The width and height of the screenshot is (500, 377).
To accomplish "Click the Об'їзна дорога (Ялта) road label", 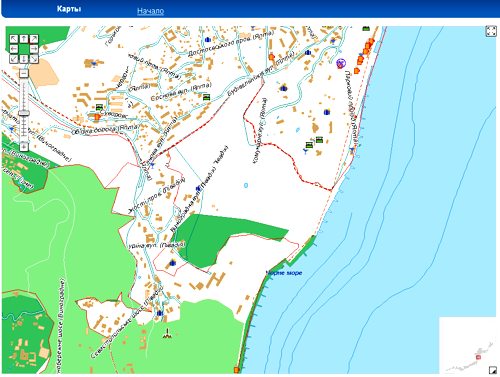I will click(105, 129).
